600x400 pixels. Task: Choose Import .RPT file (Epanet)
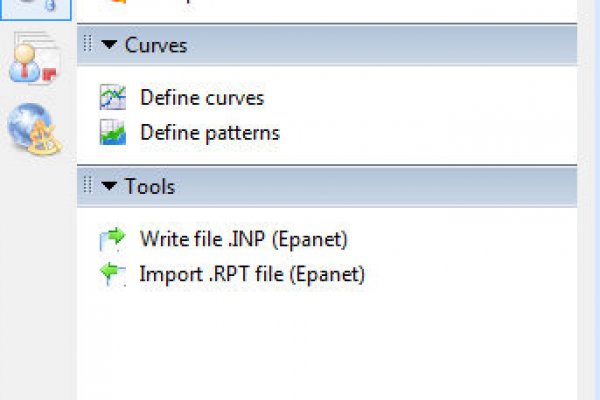(252, 273)
